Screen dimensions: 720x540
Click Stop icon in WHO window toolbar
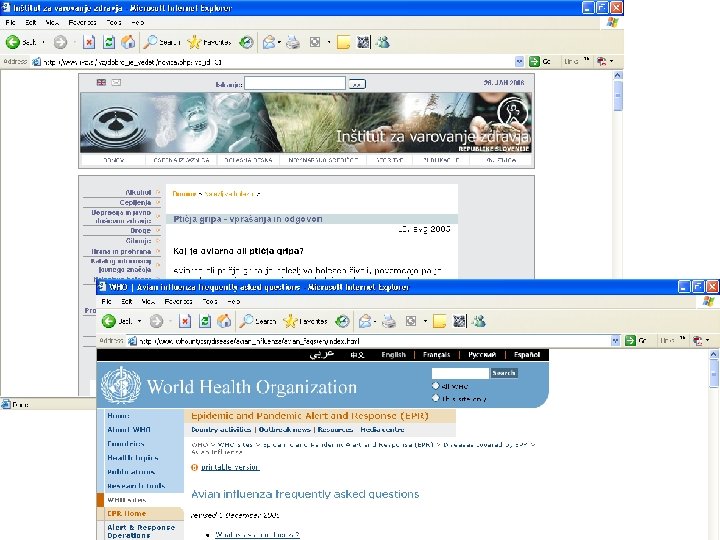tap(185, 321)
